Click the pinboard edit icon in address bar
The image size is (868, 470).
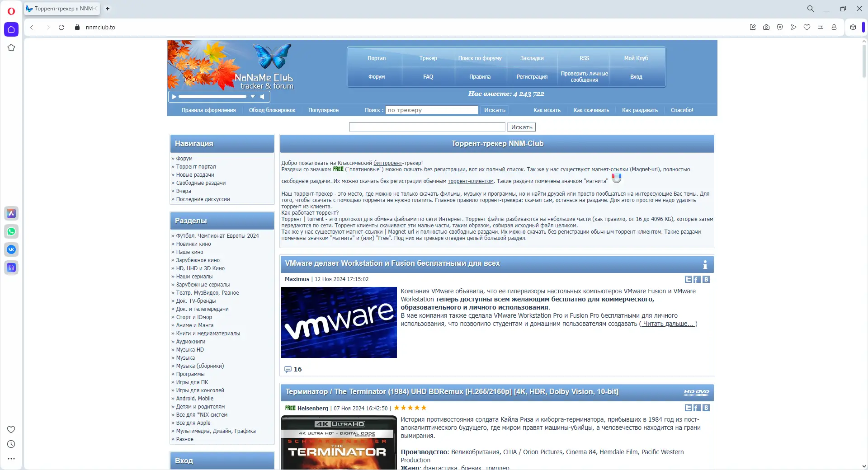[753, 27]
